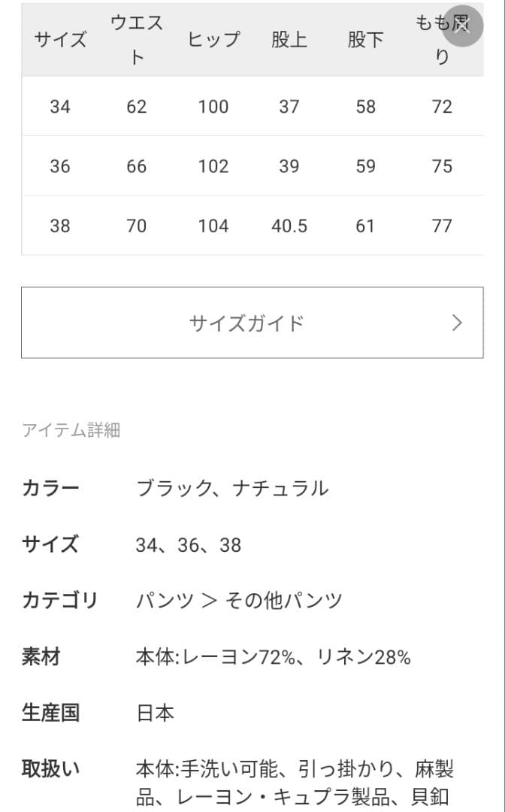Click size 36 in the size chart

[x=60, y=166]
